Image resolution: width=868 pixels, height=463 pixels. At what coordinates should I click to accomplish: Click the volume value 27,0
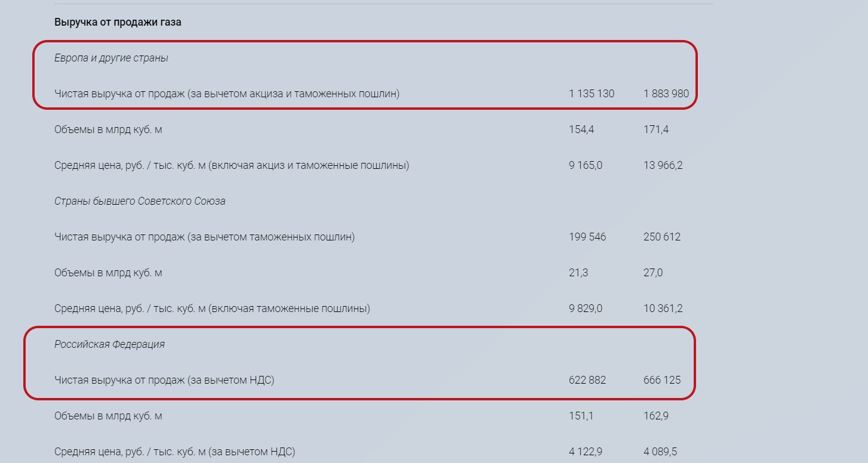click(653, 273)
